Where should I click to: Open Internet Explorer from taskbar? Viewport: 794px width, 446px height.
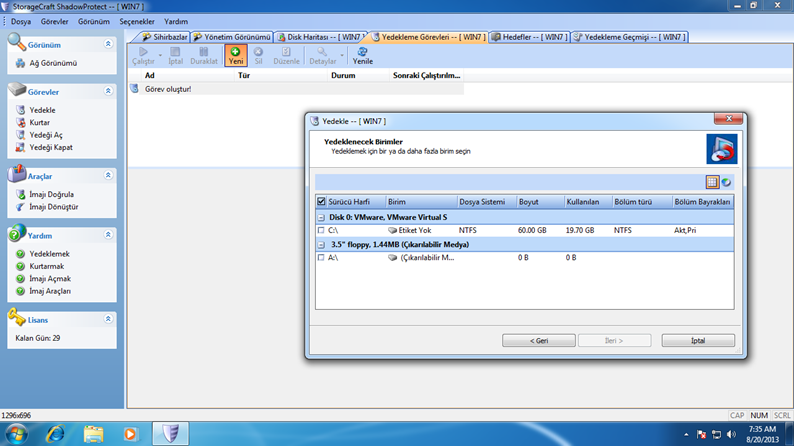point(55,434)
